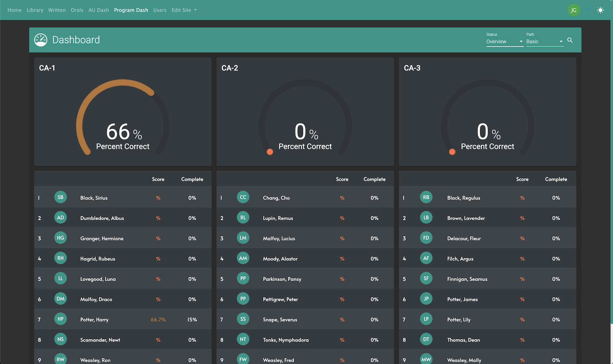The width and height of the screenshot is (613, 364).
Task: Open the Users menu item
Action: (160, 10)
